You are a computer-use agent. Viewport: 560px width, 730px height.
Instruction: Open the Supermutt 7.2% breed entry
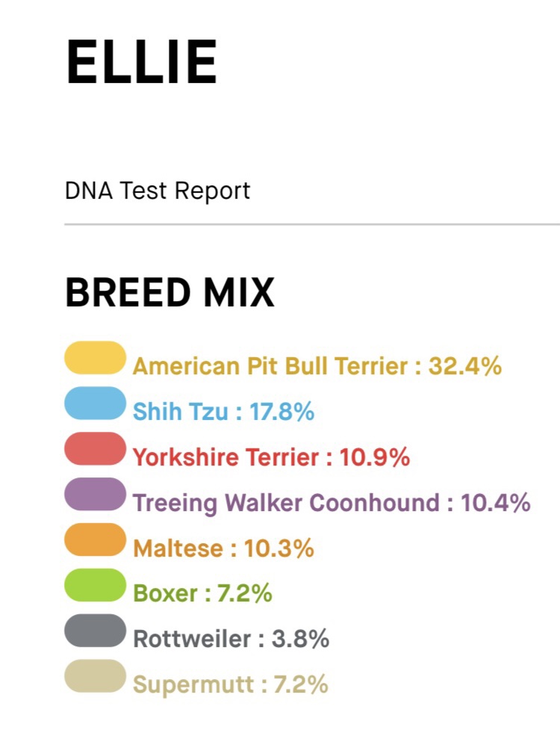click(x=230, y=684)
